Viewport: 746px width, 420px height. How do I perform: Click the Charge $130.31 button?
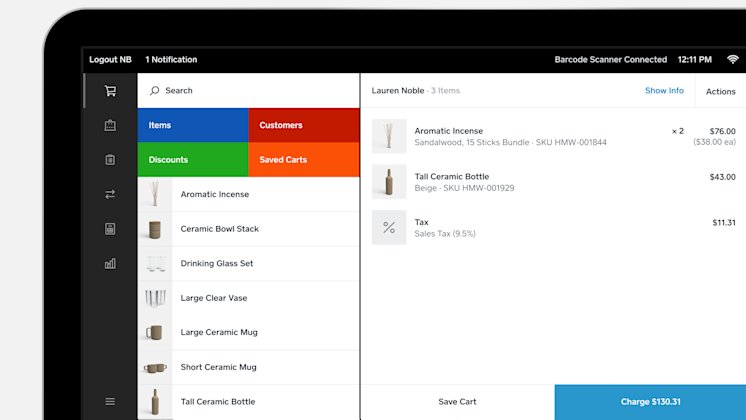point(650,402)
